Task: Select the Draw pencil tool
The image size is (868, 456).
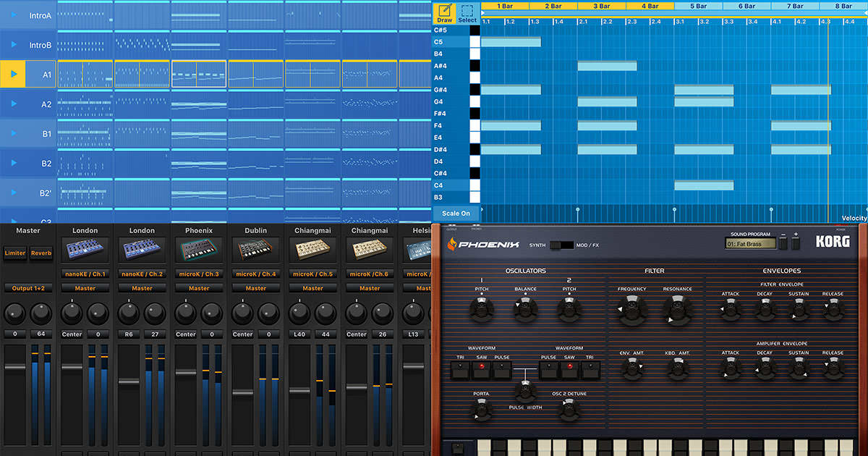Action: click(x=445, y=13)
